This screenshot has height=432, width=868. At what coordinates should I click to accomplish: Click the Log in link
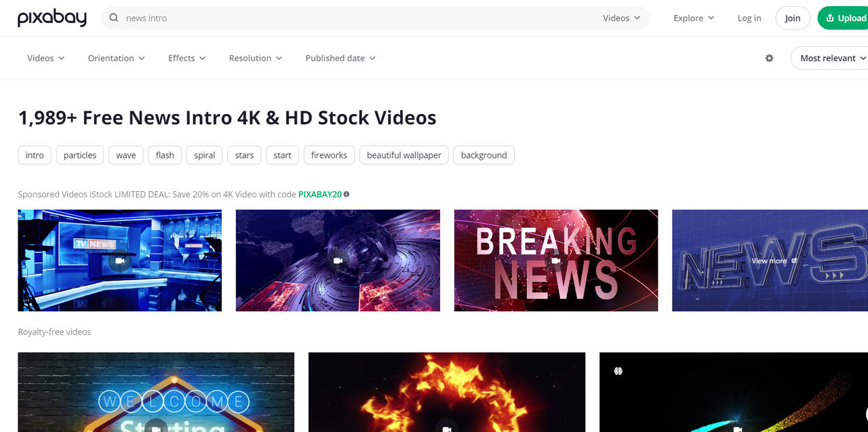pyautogui.click(x=749, y=18)
